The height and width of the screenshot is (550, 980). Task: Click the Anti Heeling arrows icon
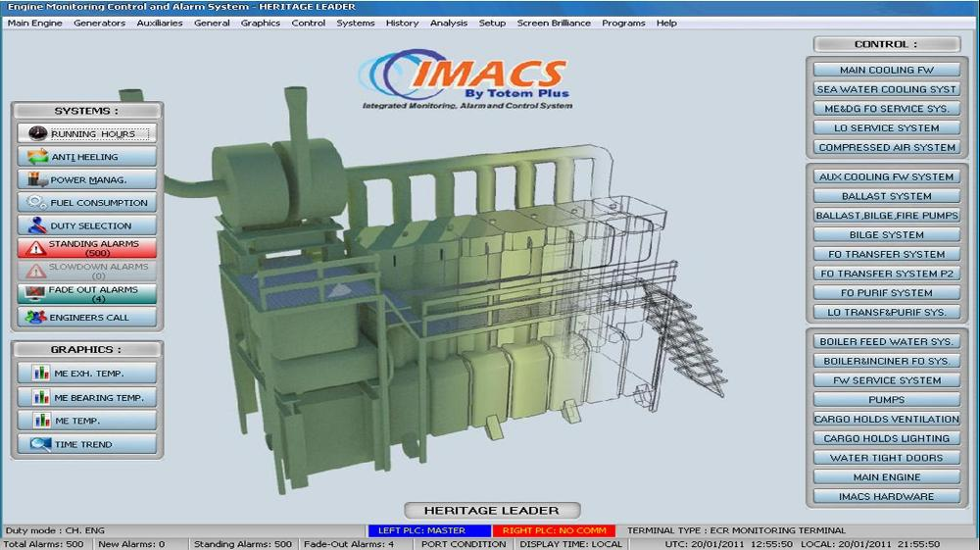pos(37,156)
